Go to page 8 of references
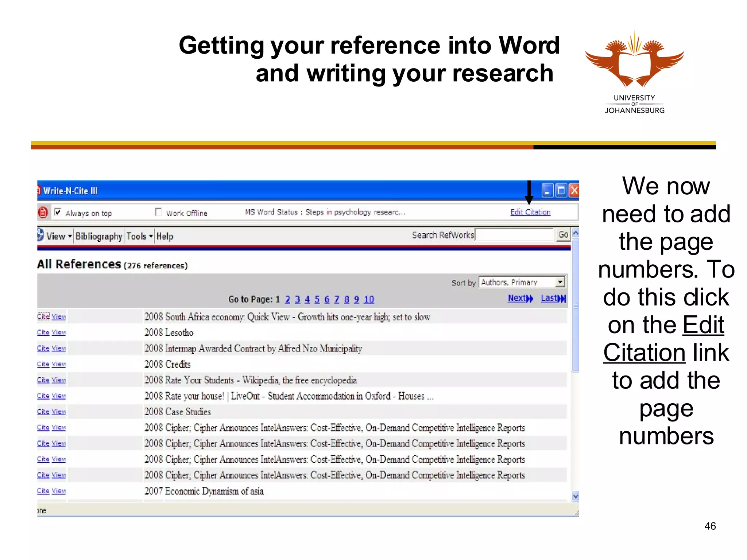 point(347,300)
